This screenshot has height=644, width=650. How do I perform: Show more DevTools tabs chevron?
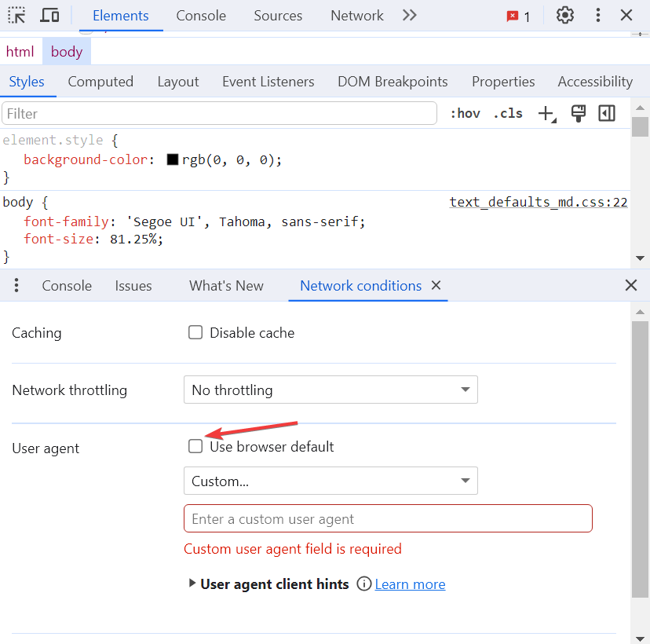[409, 16]
